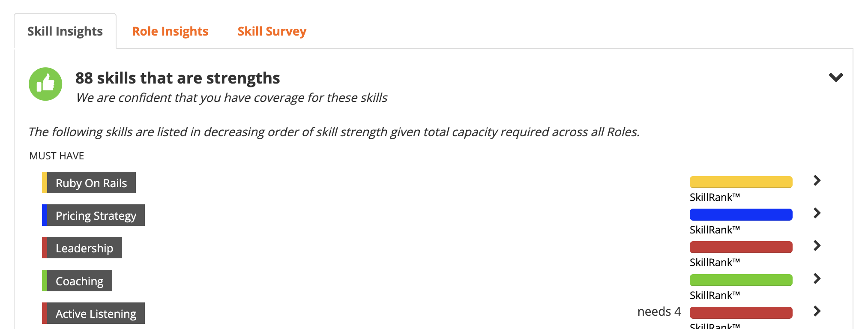Screen dimensions: 868x329
Task: Click the Pricing Strategy skill tag
Action: 93,215
